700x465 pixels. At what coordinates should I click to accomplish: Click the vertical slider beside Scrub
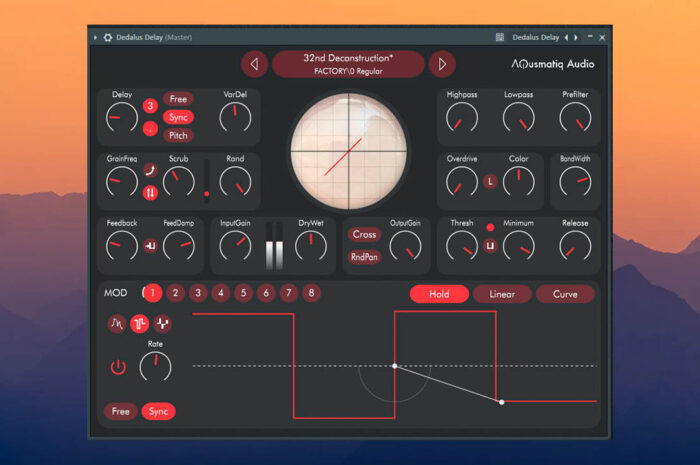coord(207,181)
